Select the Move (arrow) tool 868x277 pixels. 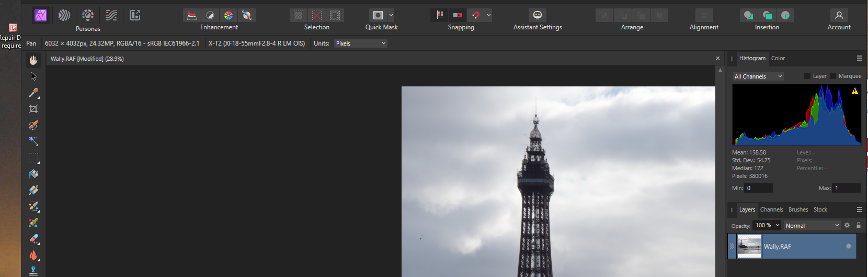click(x=33, y=76)
